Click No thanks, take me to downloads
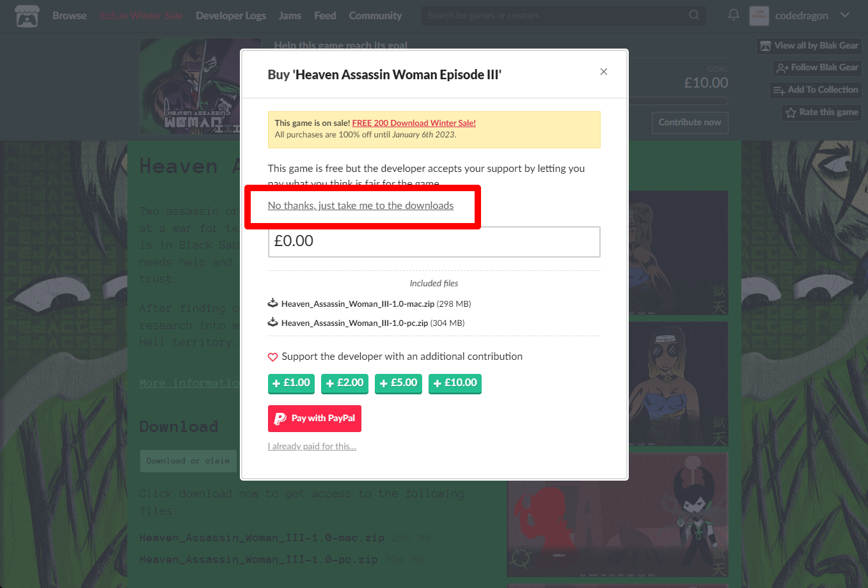 pos(360,206)
